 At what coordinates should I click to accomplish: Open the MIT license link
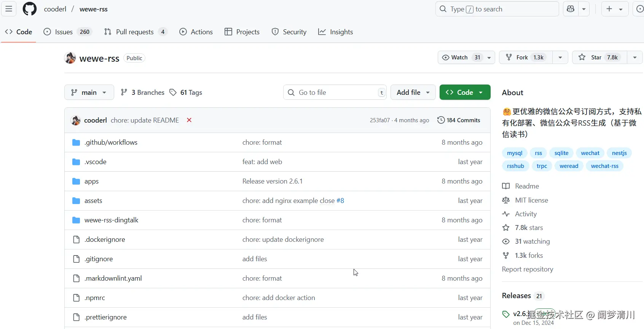tap(525, 200)
